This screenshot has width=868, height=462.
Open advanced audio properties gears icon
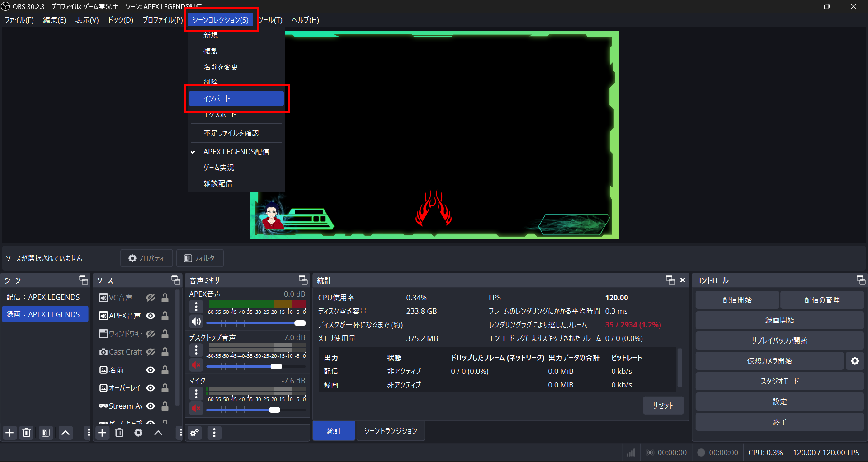[194, 433]
